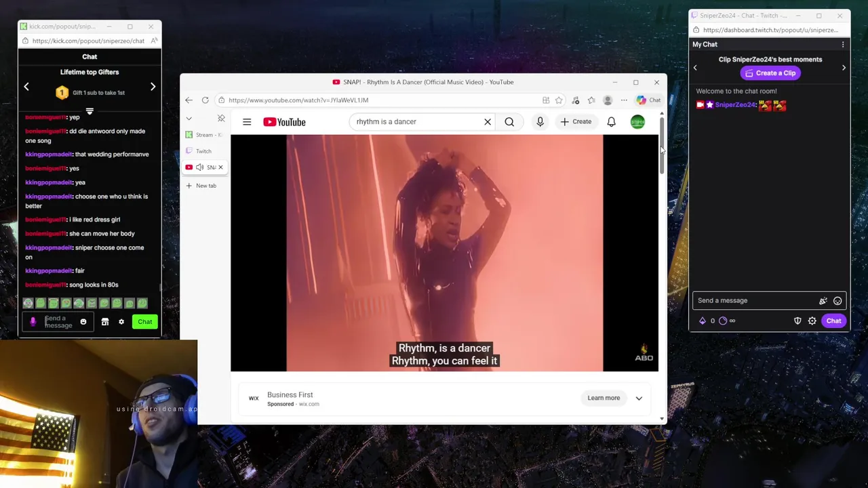Expand the Business First ad chevron
Viewport: 868px width, 488px height.
639,399
